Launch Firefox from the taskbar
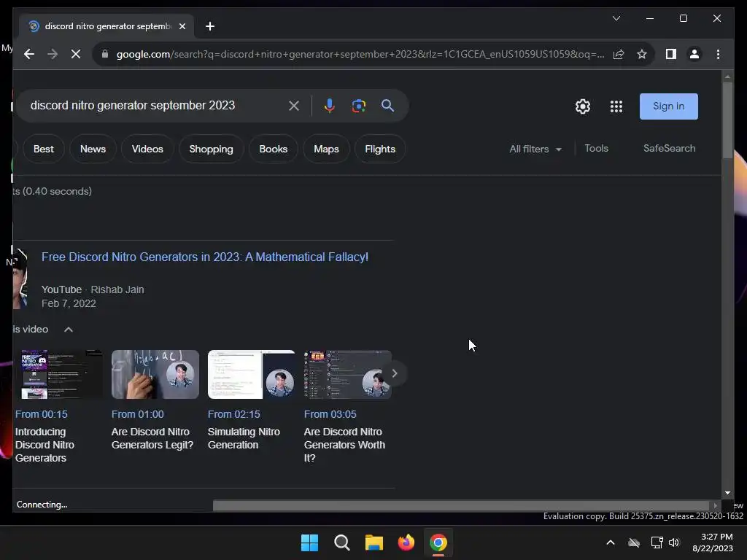This screenshot has height=560, width=747. [406, 542]
